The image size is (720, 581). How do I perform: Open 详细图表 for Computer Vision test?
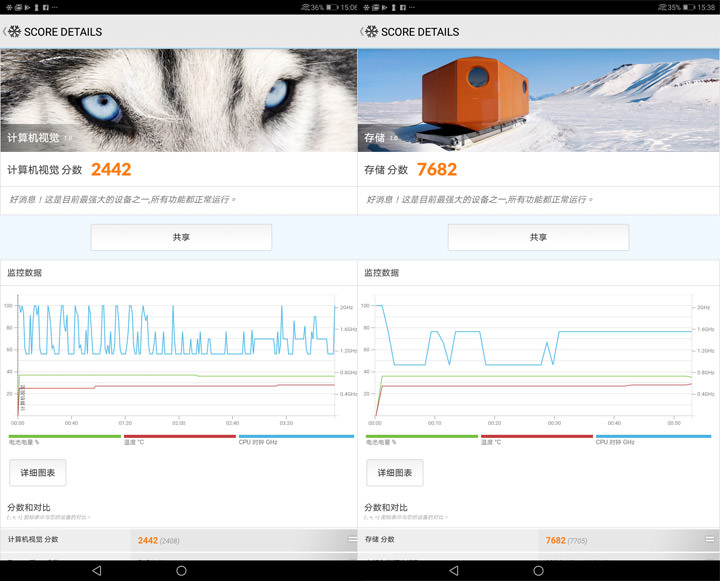point(38,473)
